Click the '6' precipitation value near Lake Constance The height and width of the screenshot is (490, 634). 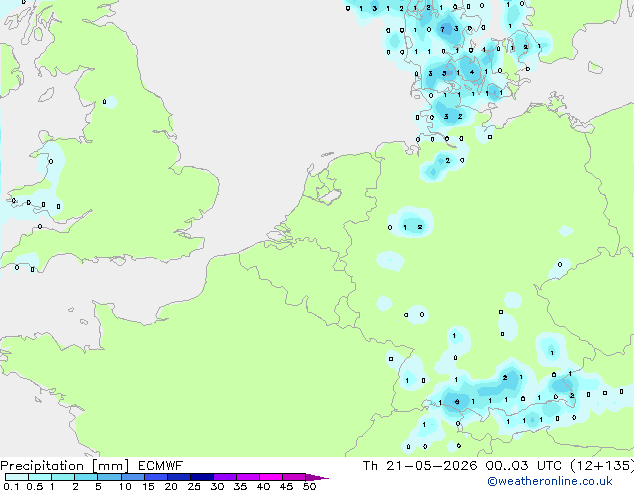(457, 401)
